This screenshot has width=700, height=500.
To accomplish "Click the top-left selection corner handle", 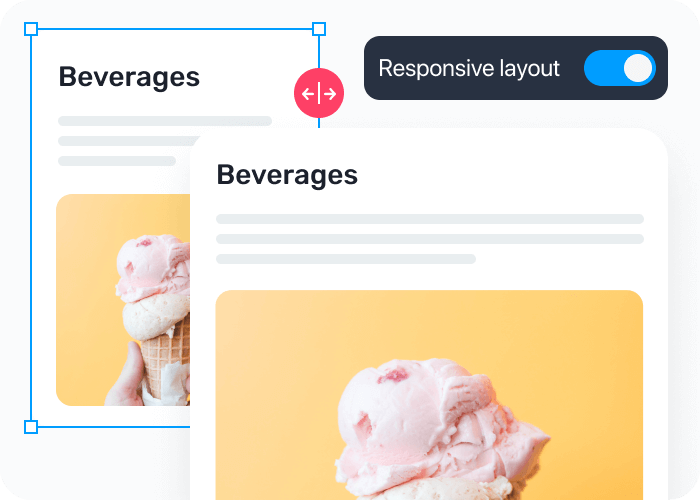I will [x=31, y=29].
